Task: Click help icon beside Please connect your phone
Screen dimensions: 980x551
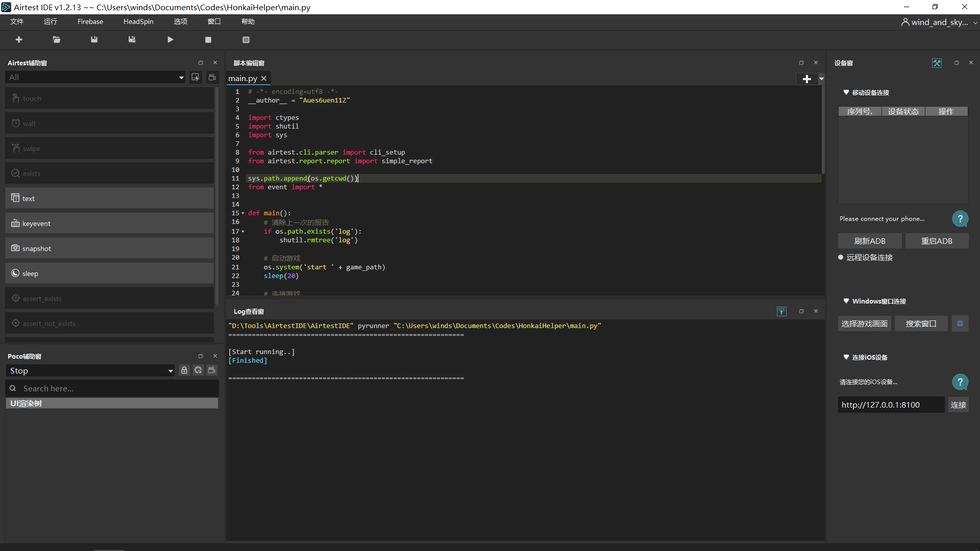Action: click(960, 219)
